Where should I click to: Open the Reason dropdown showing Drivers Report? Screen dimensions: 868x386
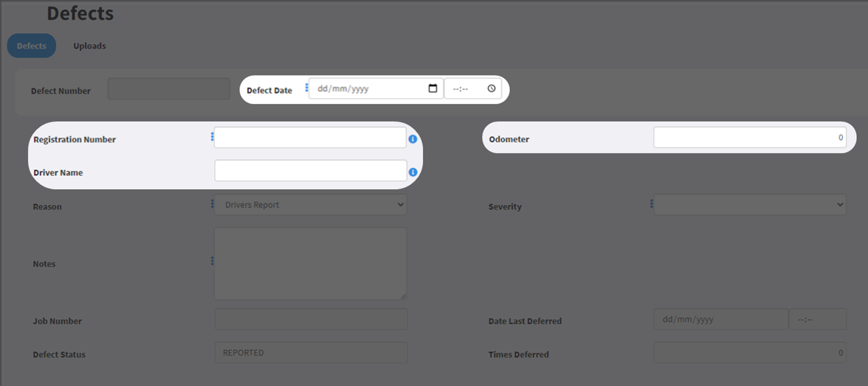coord(310,205)
